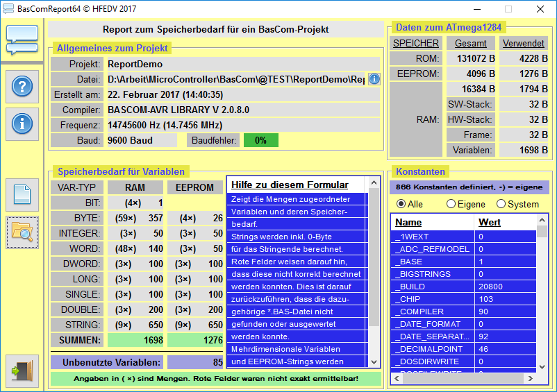Open help with the question mark icon
The width and height of the screenshot is (557, 392).
tap(22, 87)
